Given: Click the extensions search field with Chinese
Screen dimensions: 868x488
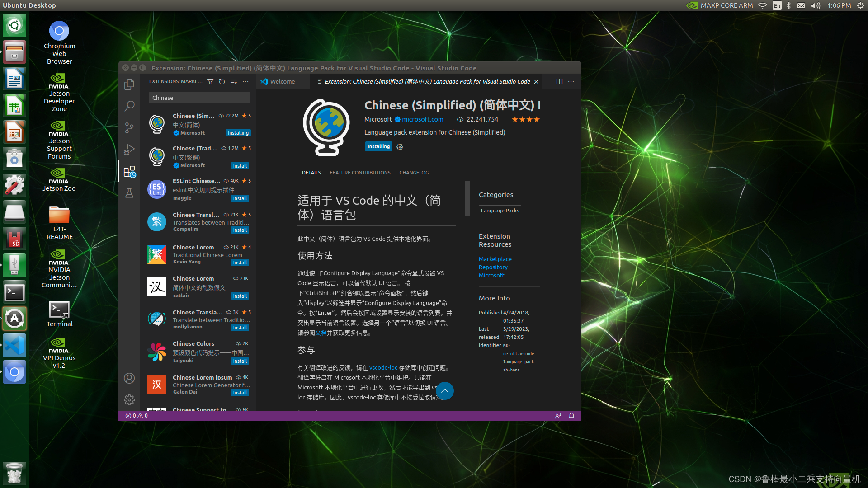Looking at the screenshot, I should point(200,98).
